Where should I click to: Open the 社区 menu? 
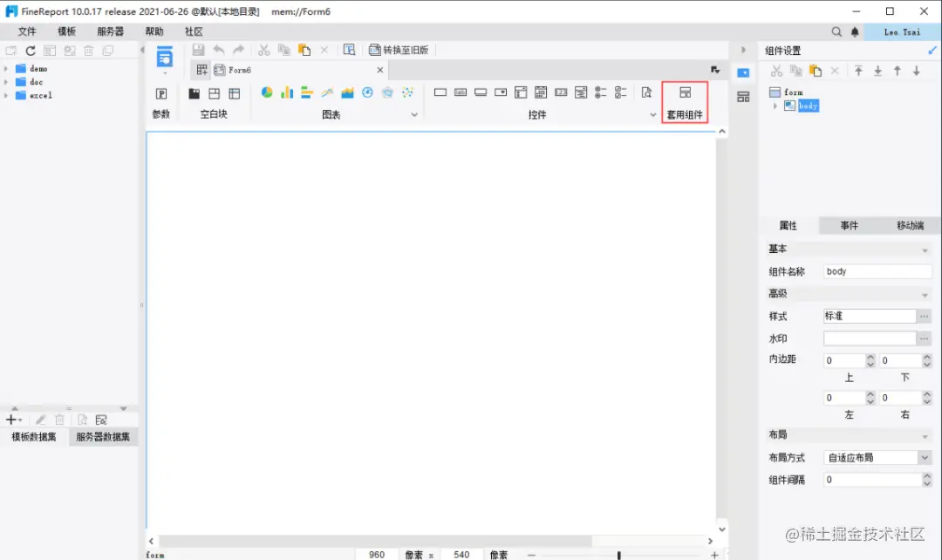[x=194, y=31]
